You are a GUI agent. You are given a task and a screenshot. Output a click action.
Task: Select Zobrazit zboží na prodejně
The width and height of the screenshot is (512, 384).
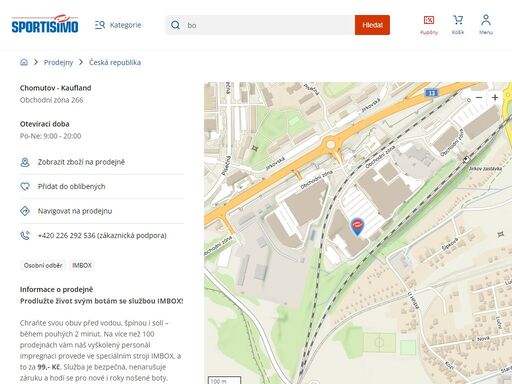tap(102, 162)
